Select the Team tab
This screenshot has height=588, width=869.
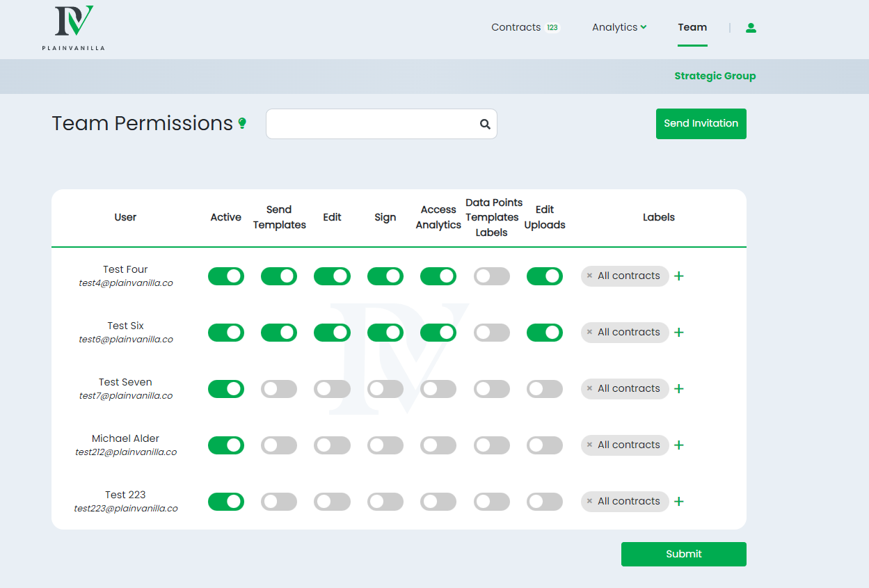(692, 28)
